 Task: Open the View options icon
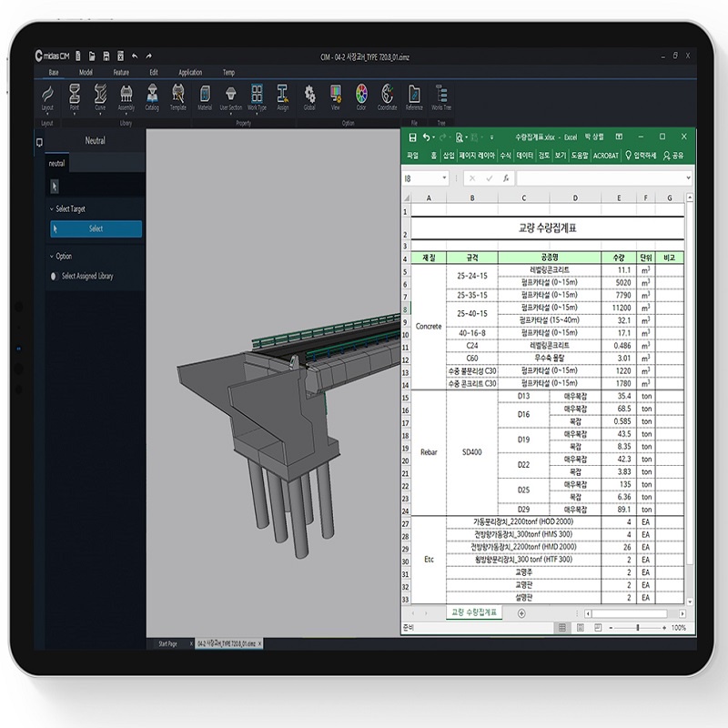335,98
